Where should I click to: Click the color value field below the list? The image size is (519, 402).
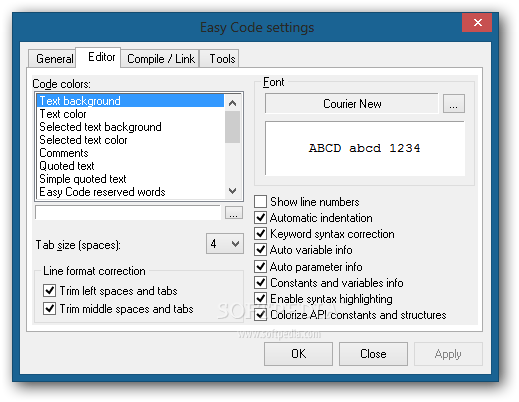point(128,212)
